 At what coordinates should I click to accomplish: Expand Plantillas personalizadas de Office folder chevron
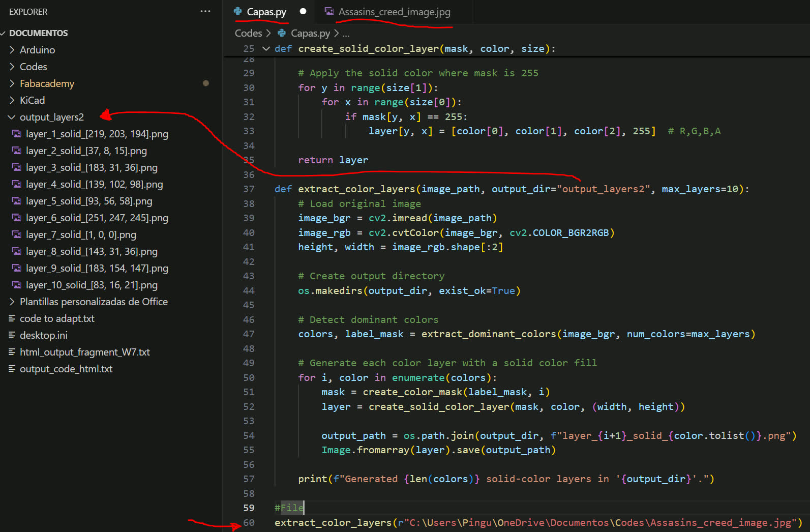tap(12, 302)
